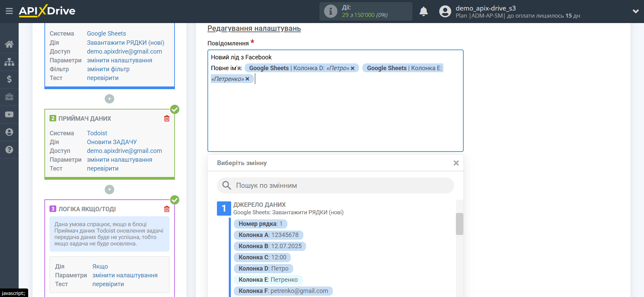The height and width of the screenshot is (297, 644).
Task: Click logic block змінити налаштування link
Action: pyautogui.click(x=125, y=275)
